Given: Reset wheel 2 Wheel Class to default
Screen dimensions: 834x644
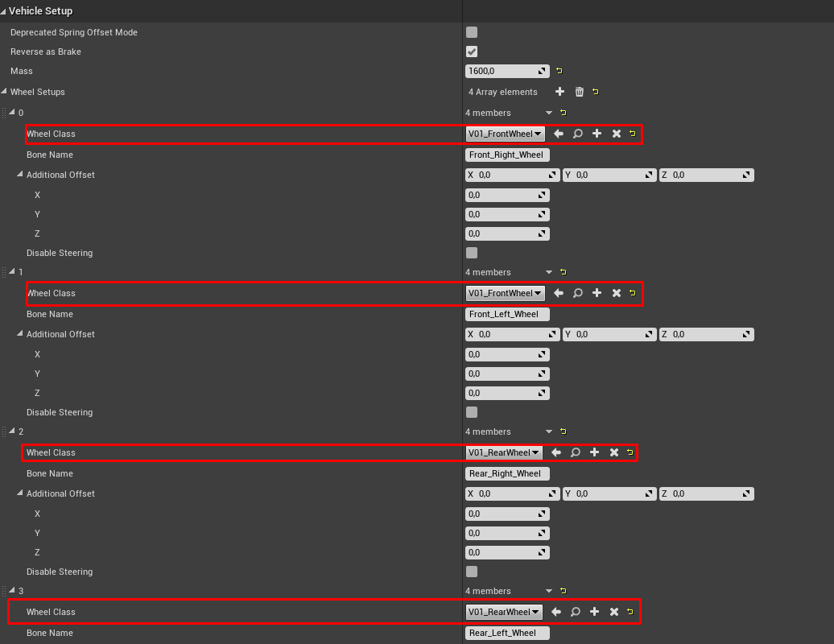Looking at the screenshot, I should [x=630, y=452].
